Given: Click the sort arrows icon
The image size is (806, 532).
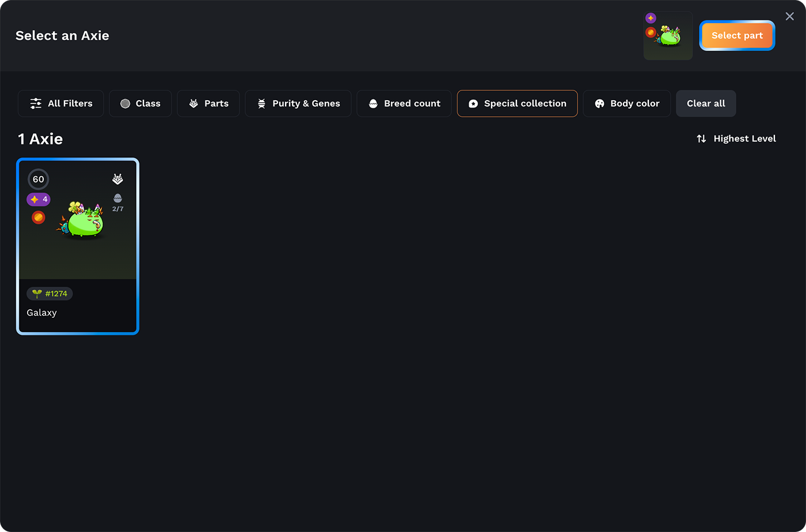Looking at the screenshot, I should tap(701, 139).
